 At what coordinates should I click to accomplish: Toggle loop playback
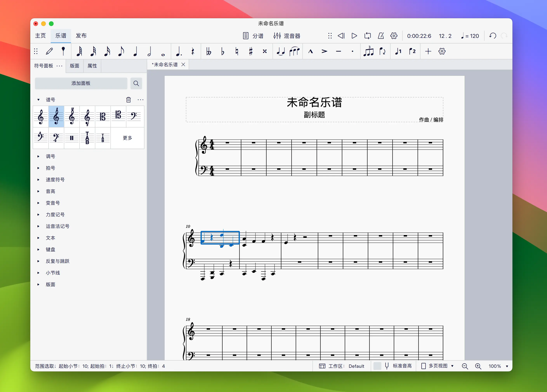[368, 36]
